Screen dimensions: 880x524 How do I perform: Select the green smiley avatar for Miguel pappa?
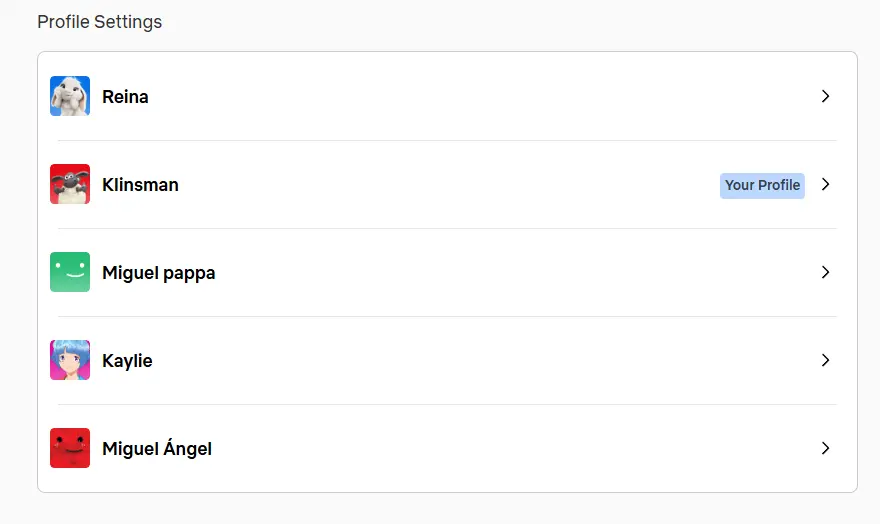click(x=70, y=272)
